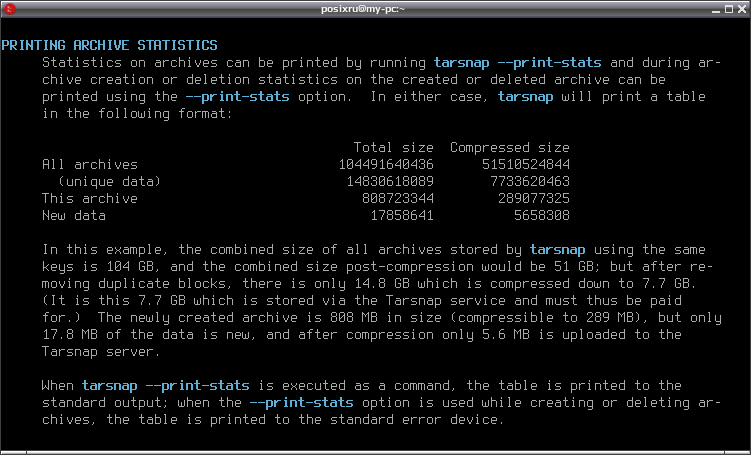
Task: Minimize the posixru@my-pc terminal window
Action: (716, 9)
